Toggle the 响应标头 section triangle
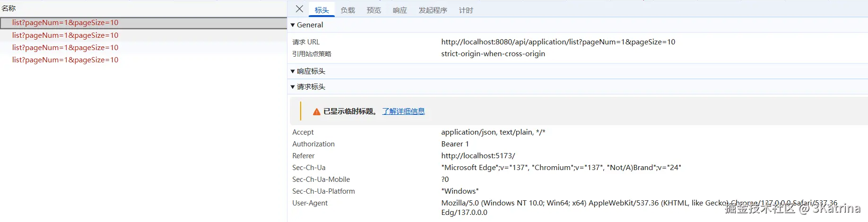868x222 pixels. point(293,71)
